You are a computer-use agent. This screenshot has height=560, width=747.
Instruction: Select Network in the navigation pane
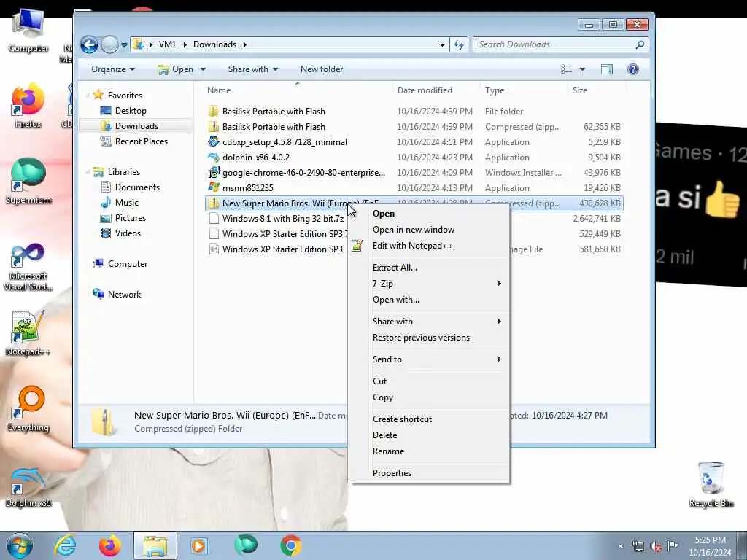click(x=124, y=295)
